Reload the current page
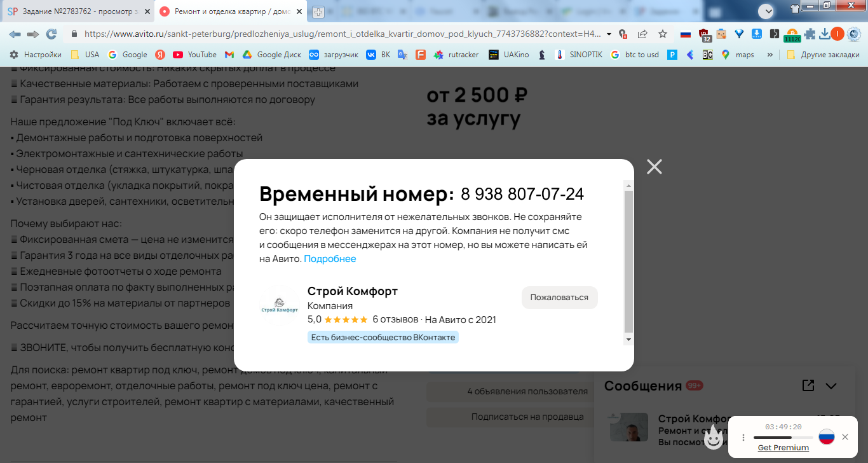This screenshot has height=463, width=868. pyautogui.click(x=51, y=34)
